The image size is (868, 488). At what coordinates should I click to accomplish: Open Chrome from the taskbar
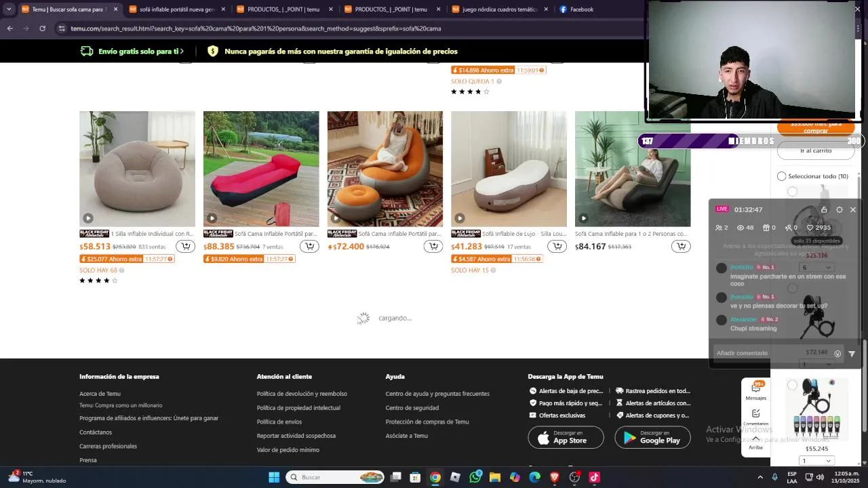click(x=435, y=477)
